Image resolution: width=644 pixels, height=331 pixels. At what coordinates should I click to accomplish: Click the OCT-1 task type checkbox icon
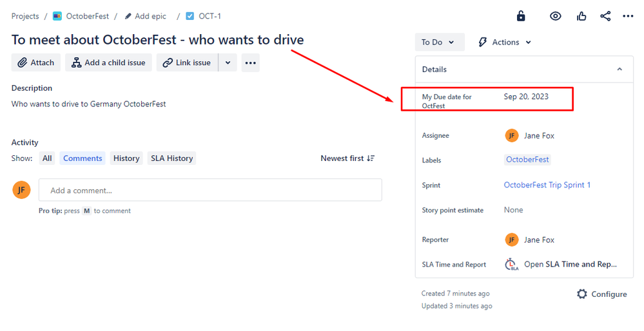tap(190, 16)
